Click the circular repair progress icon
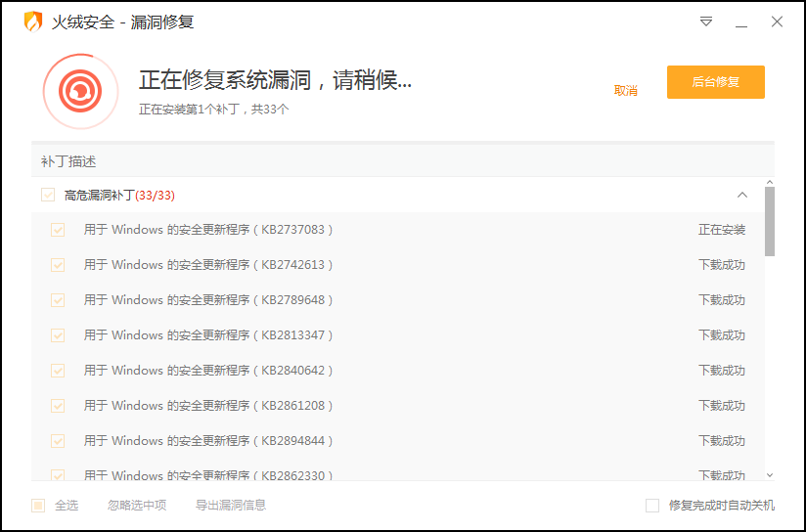This screenshot has width=806, height=532. (x=74, y=91)
